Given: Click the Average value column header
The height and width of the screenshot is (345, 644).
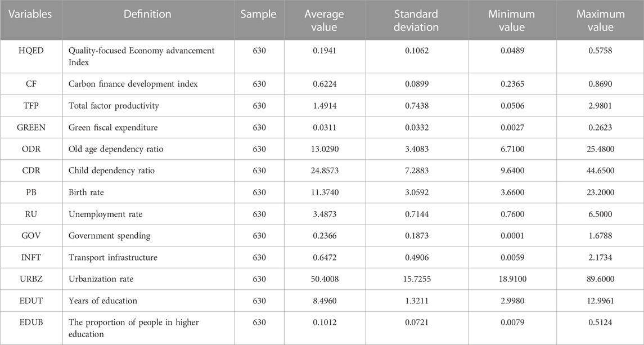Looking at the screenshot, I should 324,21.
